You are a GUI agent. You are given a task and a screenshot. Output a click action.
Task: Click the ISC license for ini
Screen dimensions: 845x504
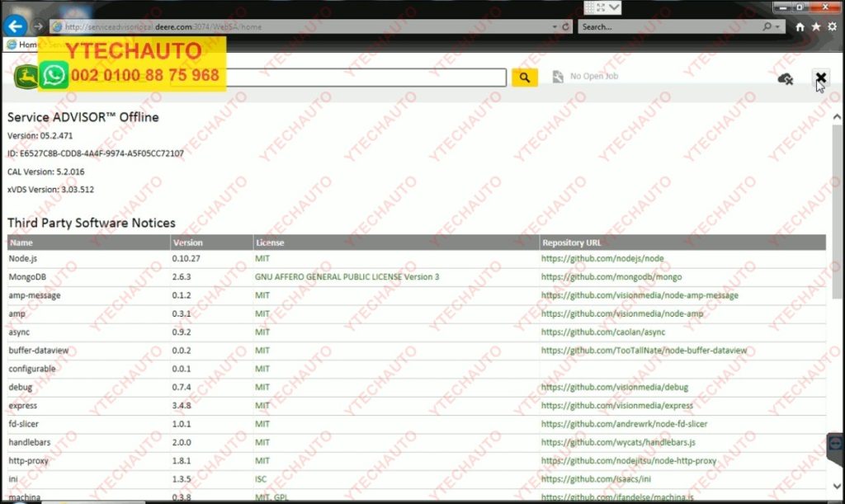click(x=261, y=479)
